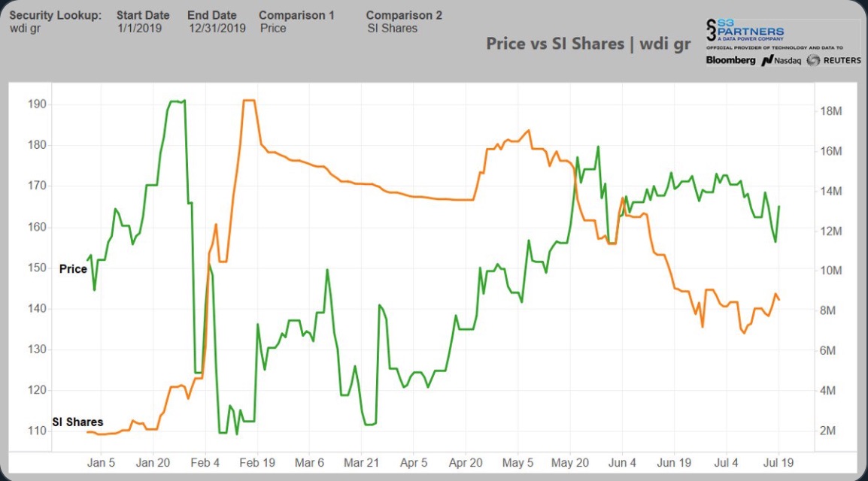
Task: Click the 18M value on right axis
Action: click(x=830, y=111)
